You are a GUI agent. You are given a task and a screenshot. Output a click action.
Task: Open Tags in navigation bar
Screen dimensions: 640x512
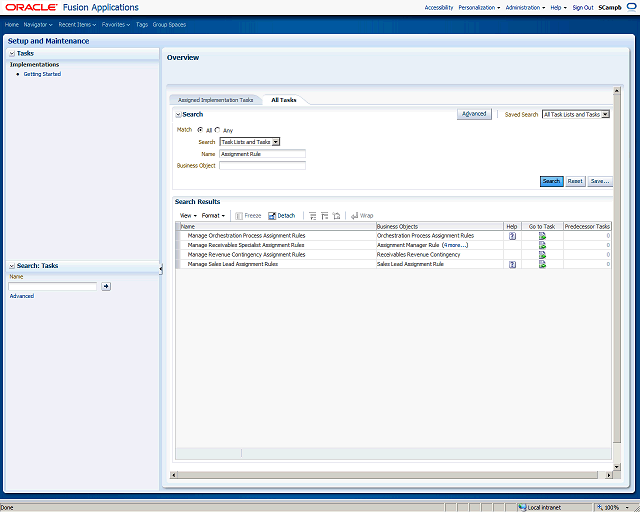click(142, 24)
